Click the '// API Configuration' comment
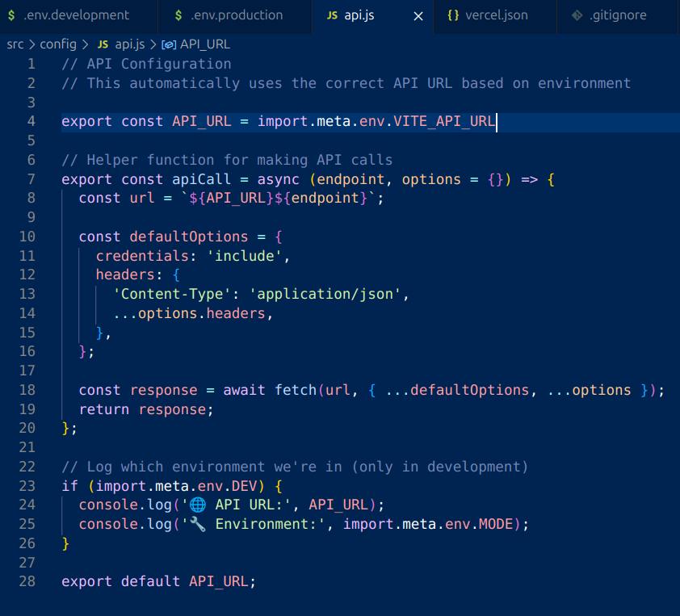The height and width of the screenshot is (616, 680). pyautogui.click(x=146, y=64)
